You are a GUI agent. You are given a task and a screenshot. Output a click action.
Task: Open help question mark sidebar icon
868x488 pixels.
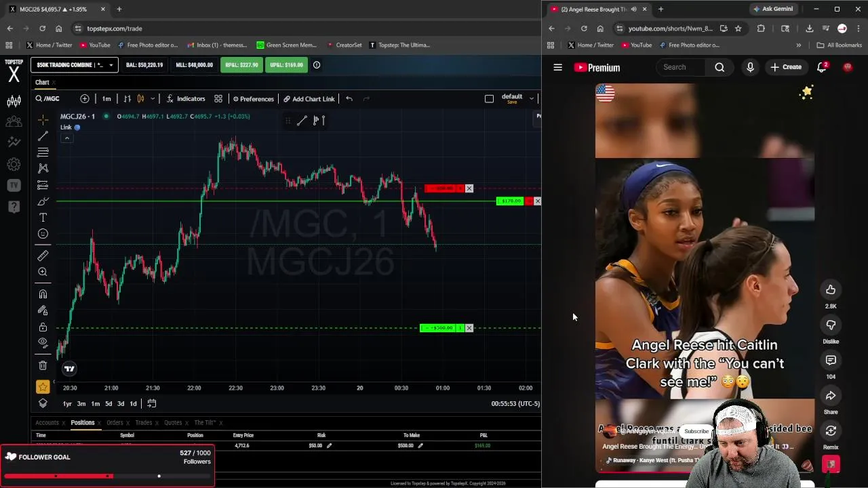coord(14,206)
